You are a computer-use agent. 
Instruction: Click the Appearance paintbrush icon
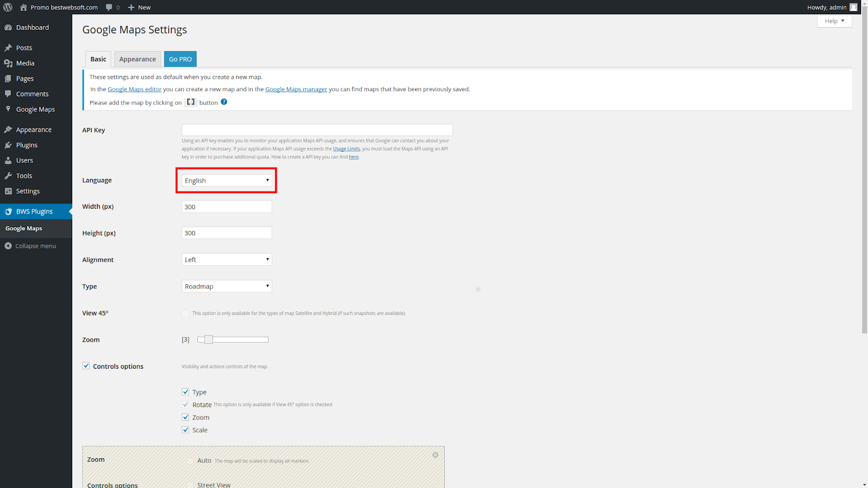click(x=8, y=130)
